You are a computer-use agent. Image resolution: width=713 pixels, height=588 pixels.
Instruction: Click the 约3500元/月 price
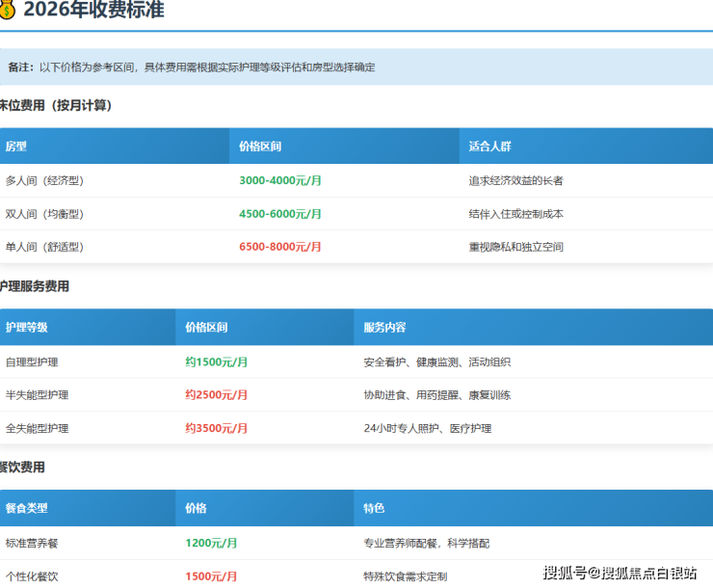point(217,428)
